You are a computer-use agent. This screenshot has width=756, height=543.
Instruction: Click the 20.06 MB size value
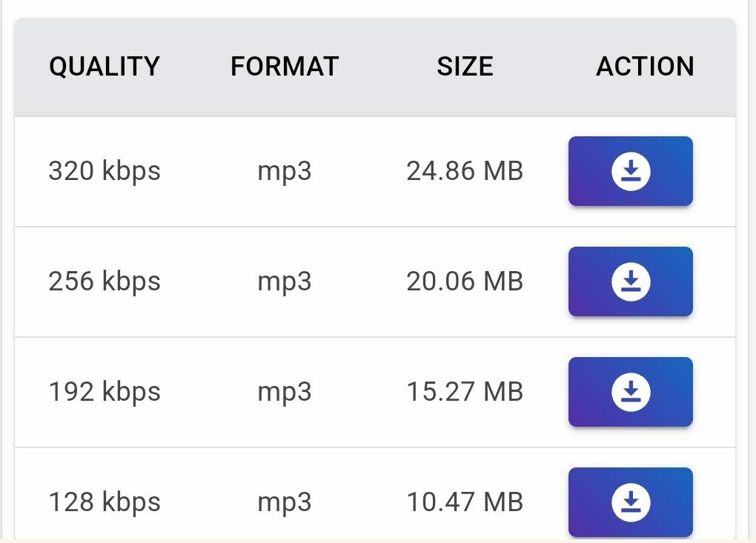(465, 282)
